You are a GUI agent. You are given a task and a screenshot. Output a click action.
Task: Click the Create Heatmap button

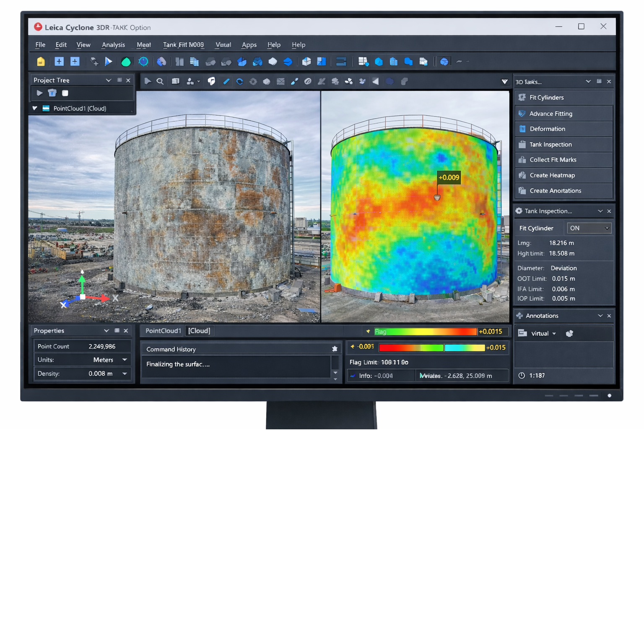coord(552,175)
